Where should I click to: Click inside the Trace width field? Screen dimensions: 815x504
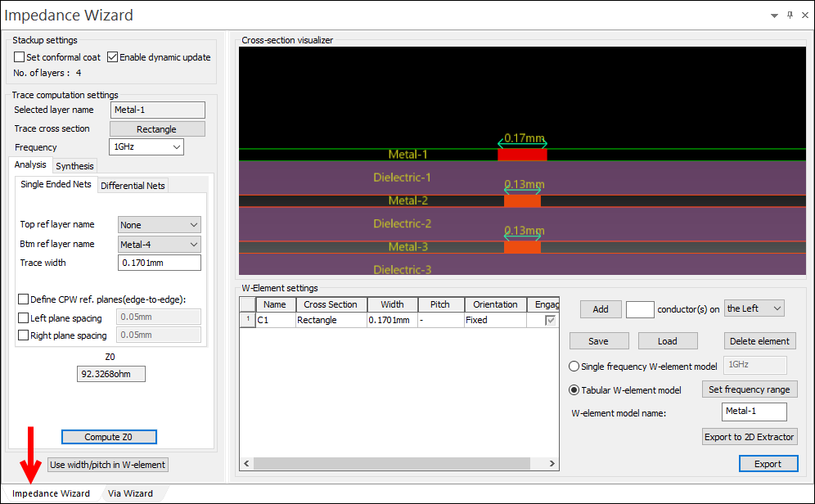(x=159, y=262)
